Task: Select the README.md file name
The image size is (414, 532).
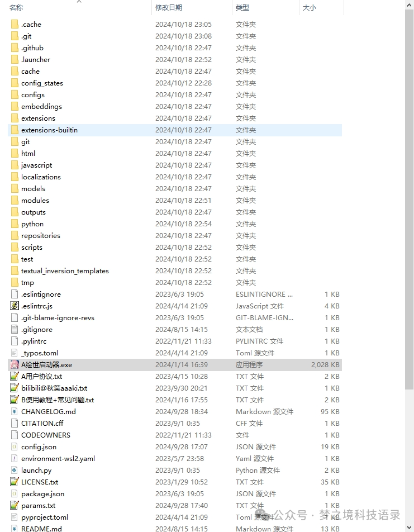Action: point(42,529)
